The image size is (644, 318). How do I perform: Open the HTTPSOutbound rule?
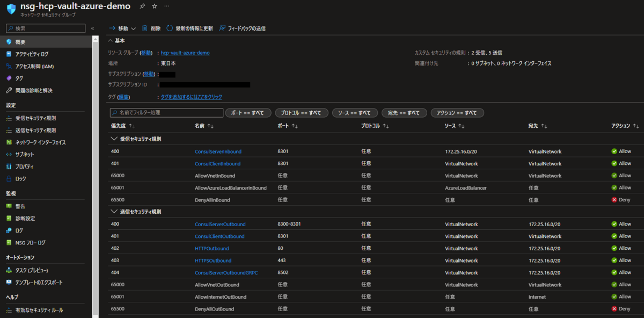213,261
